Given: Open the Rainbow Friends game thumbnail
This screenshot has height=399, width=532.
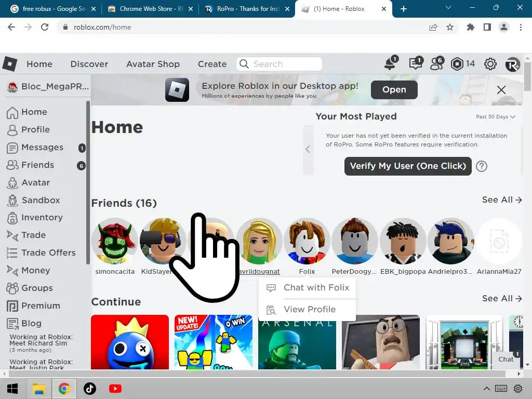Looking at the screenshot, I should pyautogui.click(x=130, y=342).
